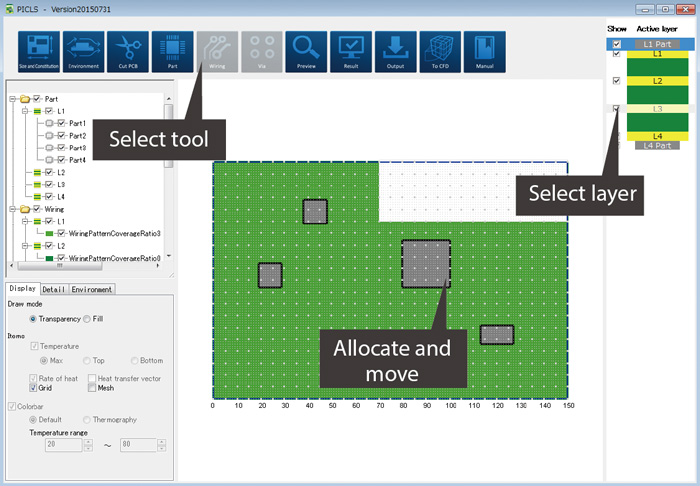Uncheck the Part1 checkbox in tree

(62, 123)
